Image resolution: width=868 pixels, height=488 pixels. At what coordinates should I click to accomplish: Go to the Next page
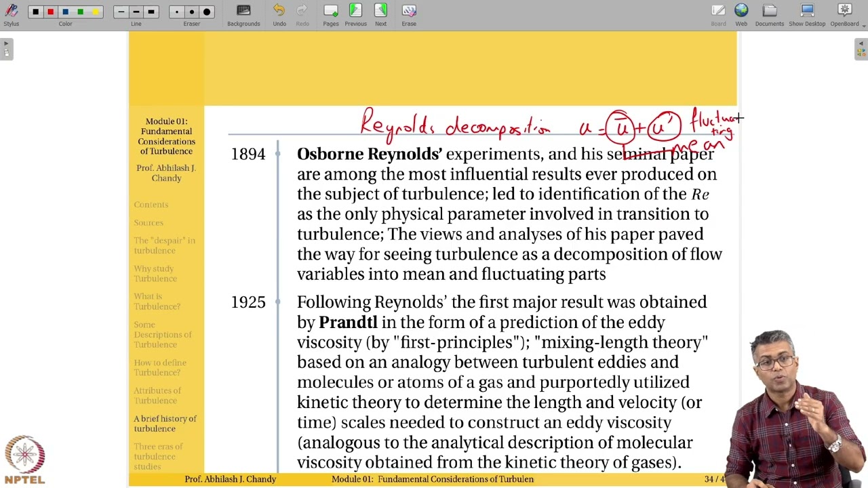coord(380,14)
